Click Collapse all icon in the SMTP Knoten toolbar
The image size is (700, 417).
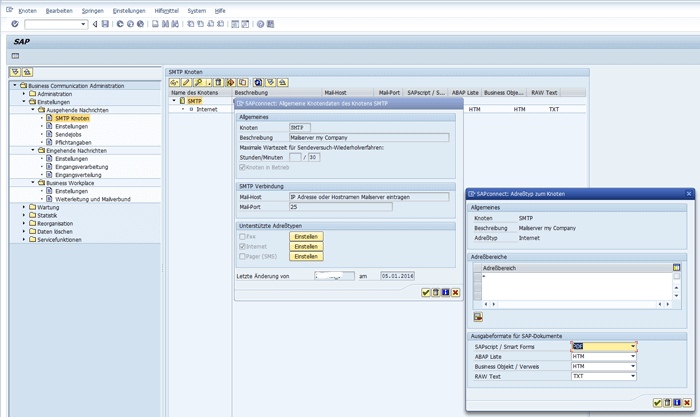coord(282,83)
